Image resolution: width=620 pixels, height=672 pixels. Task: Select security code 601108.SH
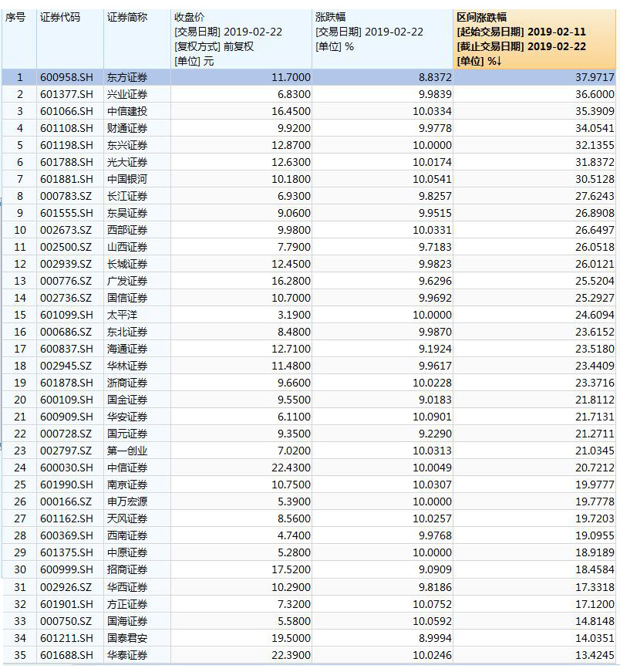pos(66,128)
